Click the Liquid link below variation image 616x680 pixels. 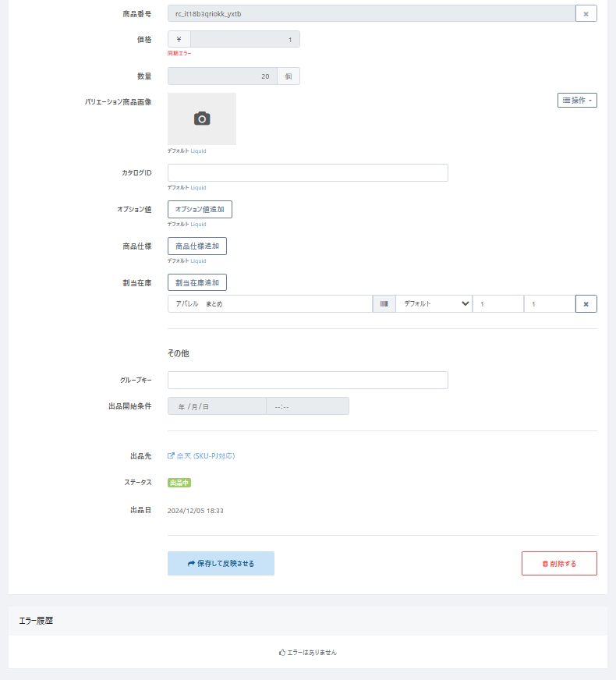tap(199, 151)
